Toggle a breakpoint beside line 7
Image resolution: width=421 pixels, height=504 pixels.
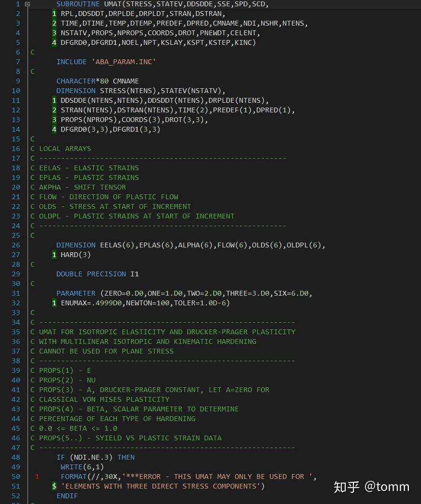click(7, 62)
